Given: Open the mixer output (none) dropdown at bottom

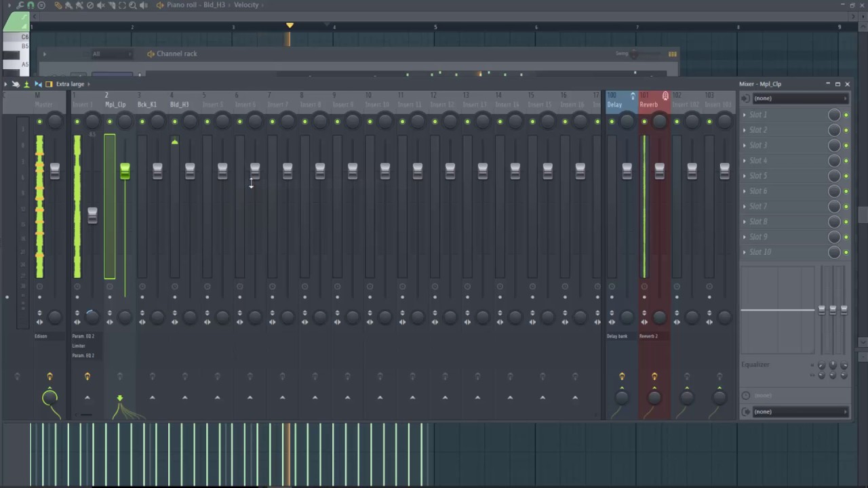Looking at the screenshot, I should (800, 411).
